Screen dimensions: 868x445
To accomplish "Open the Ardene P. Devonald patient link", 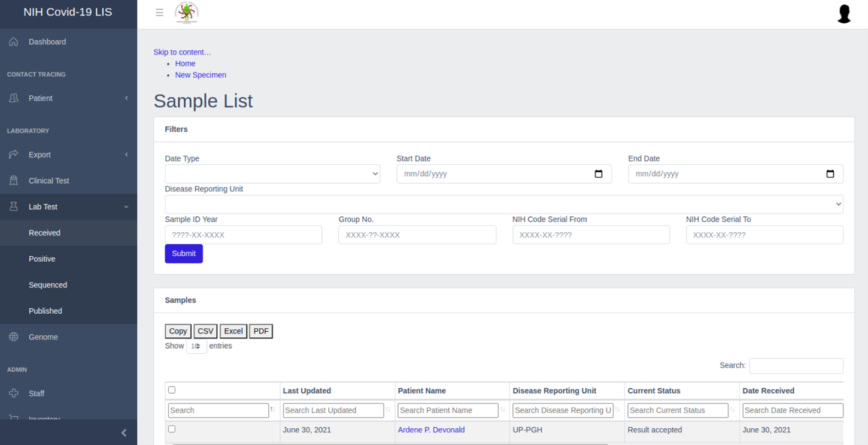I will 431,430.
